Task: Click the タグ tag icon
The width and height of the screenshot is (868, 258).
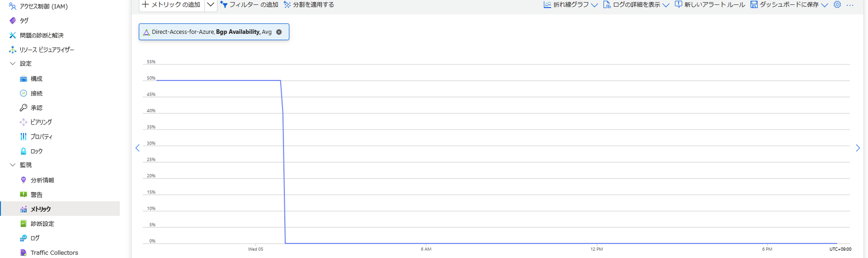Action: click(12, 21)
